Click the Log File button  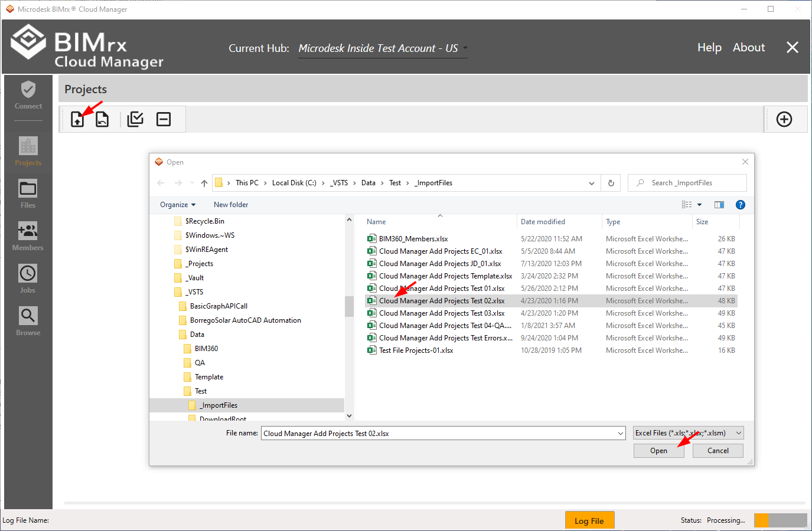click(589, 520)
